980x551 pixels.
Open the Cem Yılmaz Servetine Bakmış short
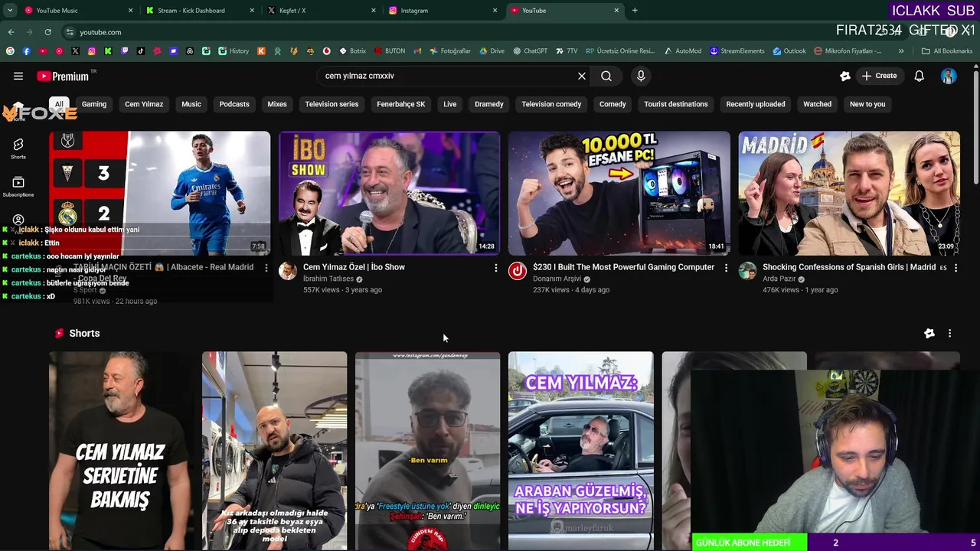[x=121, y=451]
